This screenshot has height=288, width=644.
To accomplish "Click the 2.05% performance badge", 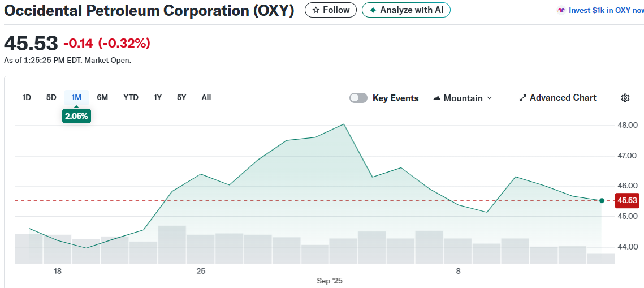I will (x=76, y=116).
